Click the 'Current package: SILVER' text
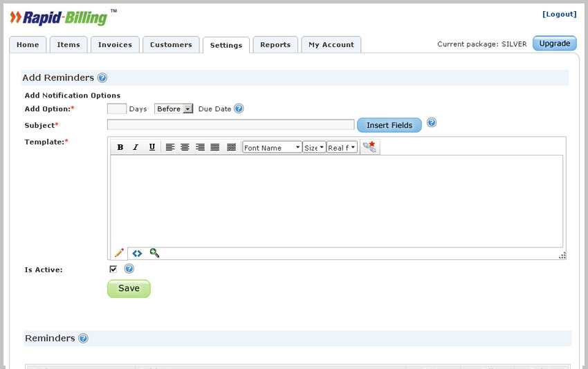Image resolution: width=588 pixels, height=369 pixels. click(482, 44)
